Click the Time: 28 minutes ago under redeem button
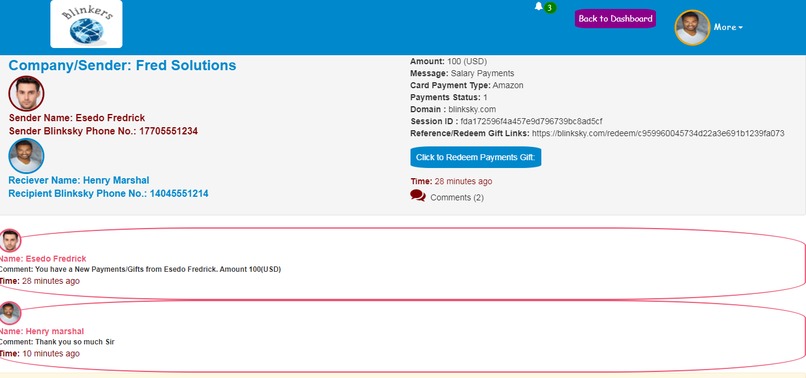The width and height of the screenshot is (806, 378). 451,181
